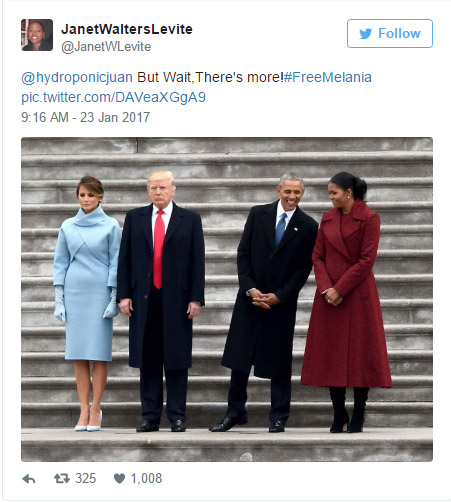Open the JanetWaltersLevite profile avatar

[x=37, y=35]
